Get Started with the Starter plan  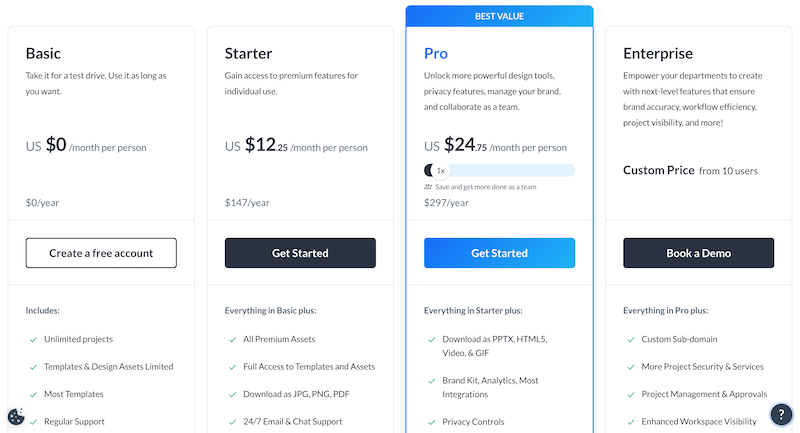pyautogui.click(x=300, y=253)
